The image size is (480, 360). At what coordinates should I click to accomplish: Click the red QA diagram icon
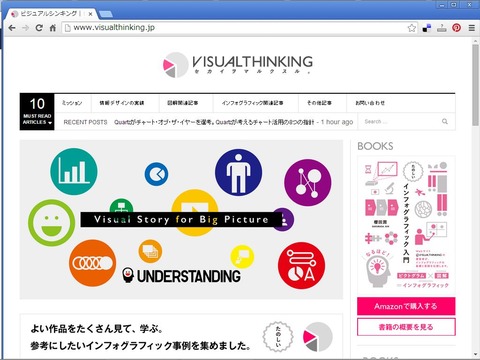tap(301, 265)
